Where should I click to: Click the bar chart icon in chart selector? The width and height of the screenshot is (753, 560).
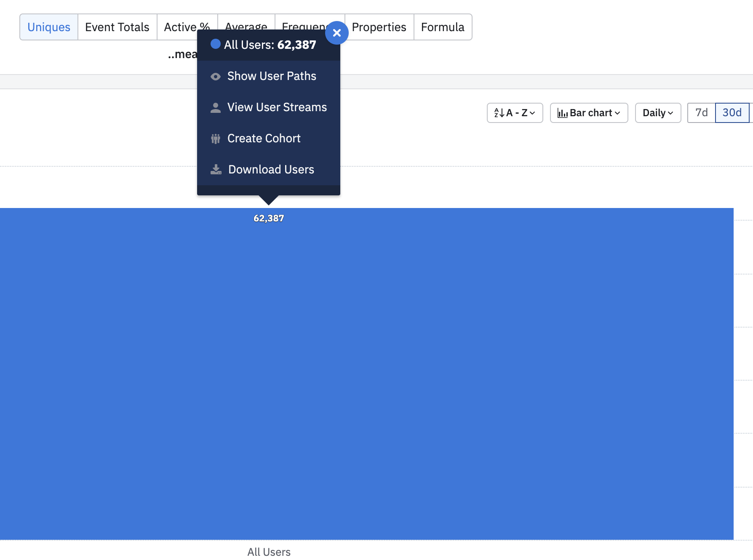[x=563, y=113]
